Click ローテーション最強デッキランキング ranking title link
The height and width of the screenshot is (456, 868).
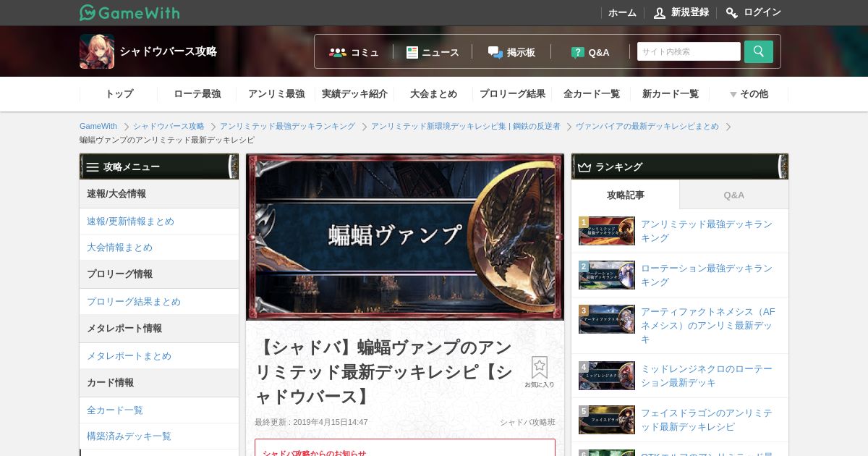707,275
